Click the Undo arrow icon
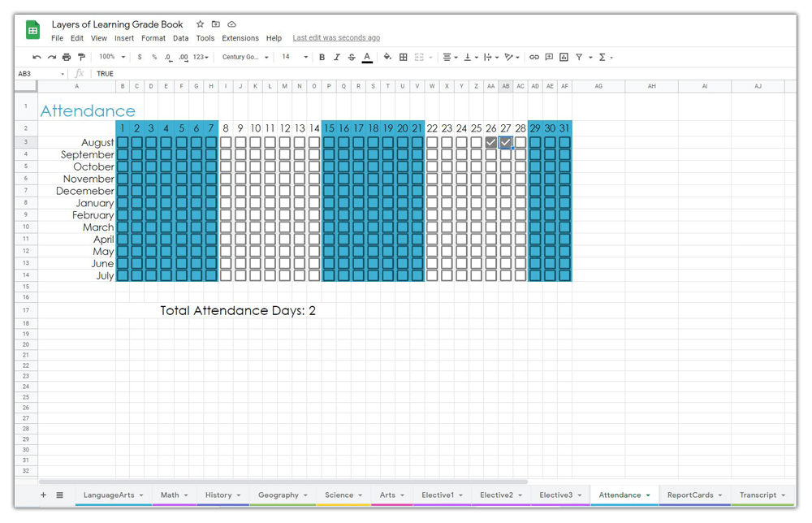The height and width of the screenshot is (523, 812). (37, 57)
